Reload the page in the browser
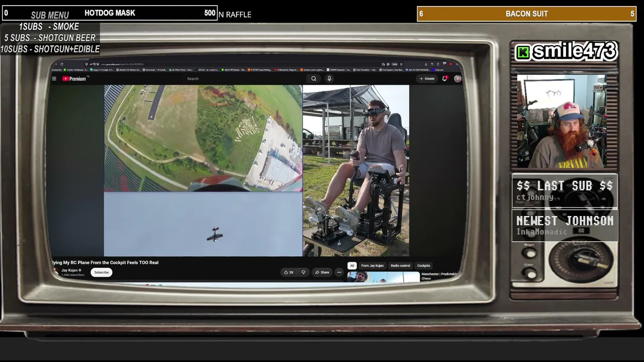The width and height of the screenshot is (644, 362). (61, 64)
